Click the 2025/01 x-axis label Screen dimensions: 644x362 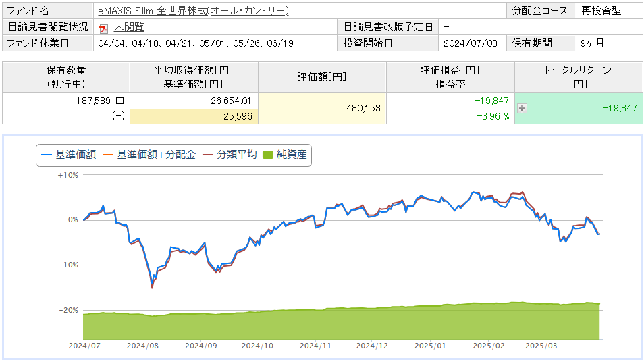[430, 346]
